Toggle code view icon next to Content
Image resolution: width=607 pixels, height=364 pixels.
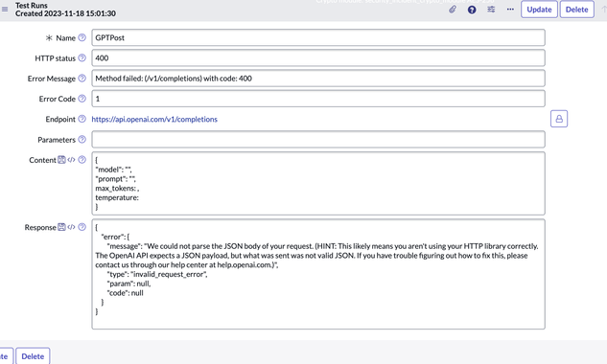click(71, 160)
